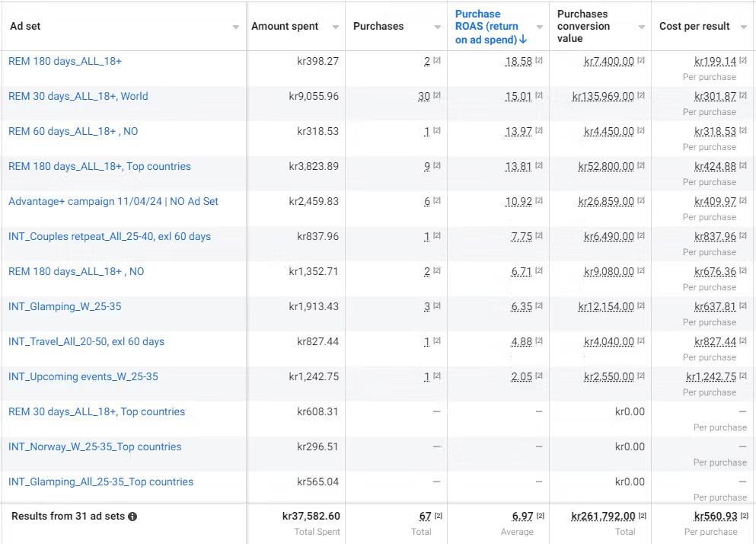Open the Ad set column dropdown arrow
Screen dimensions: 756x544
click(235, 27)
